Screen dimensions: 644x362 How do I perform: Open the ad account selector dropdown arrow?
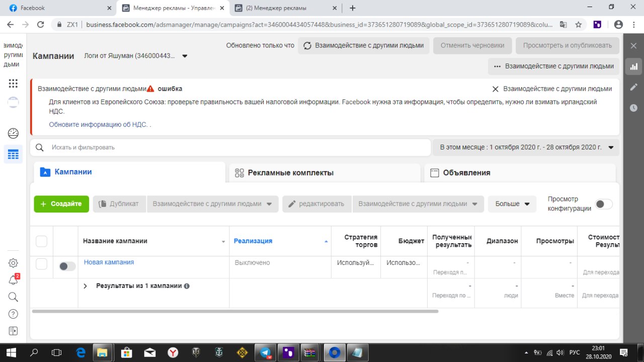click(185, 56)
